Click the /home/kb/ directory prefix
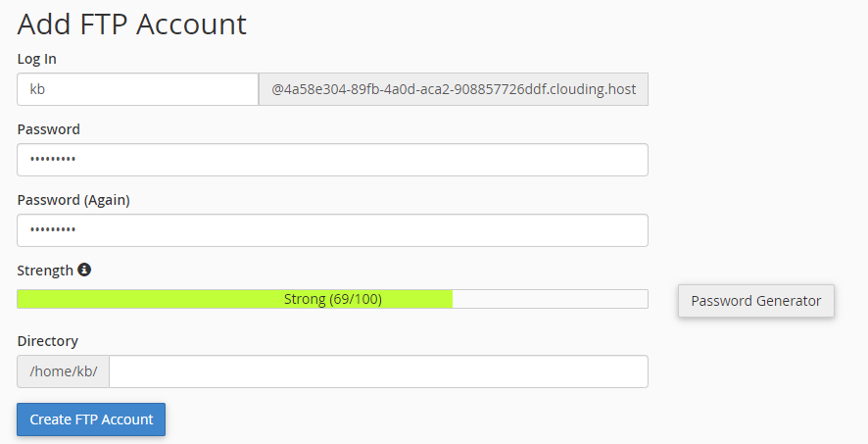The image size is (868, 444). (63, 371)
